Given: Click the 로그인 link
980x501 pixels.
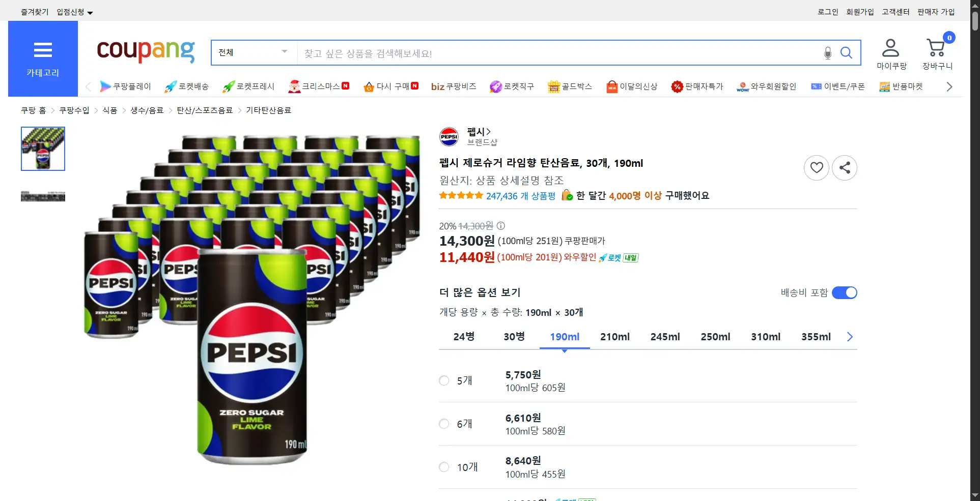Looking at the screenshot, I should point(827,12).
